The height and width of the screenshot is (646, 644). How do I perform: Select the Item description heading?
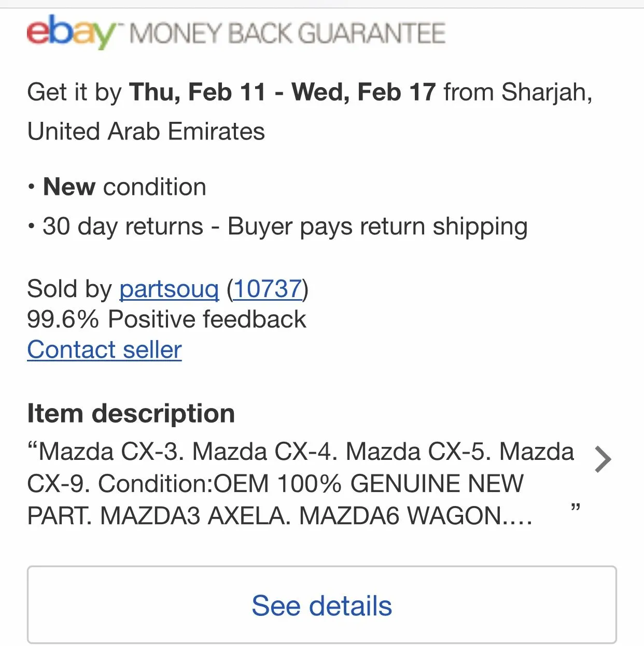coord(131,414)
